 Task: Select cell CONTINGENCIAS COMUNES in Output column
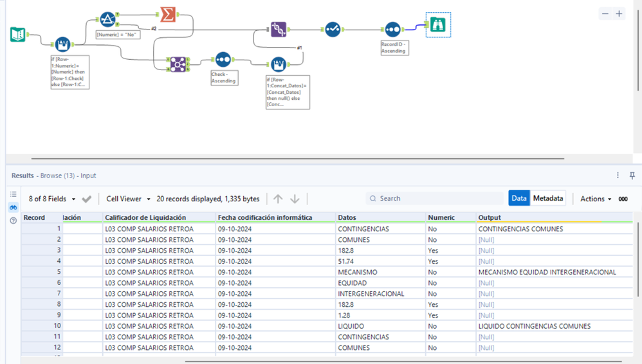click(555, 229)
